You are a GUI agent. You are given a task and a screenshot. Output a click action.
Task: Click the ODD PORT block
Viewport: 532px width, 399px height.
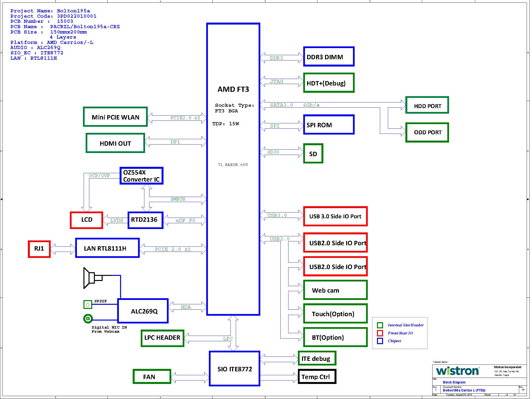pos(427,132)
